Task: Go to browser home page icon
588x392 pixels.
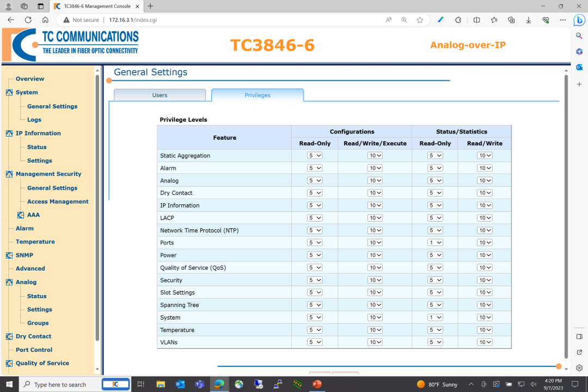Action: pyautogui.click(x=45, y=20)
